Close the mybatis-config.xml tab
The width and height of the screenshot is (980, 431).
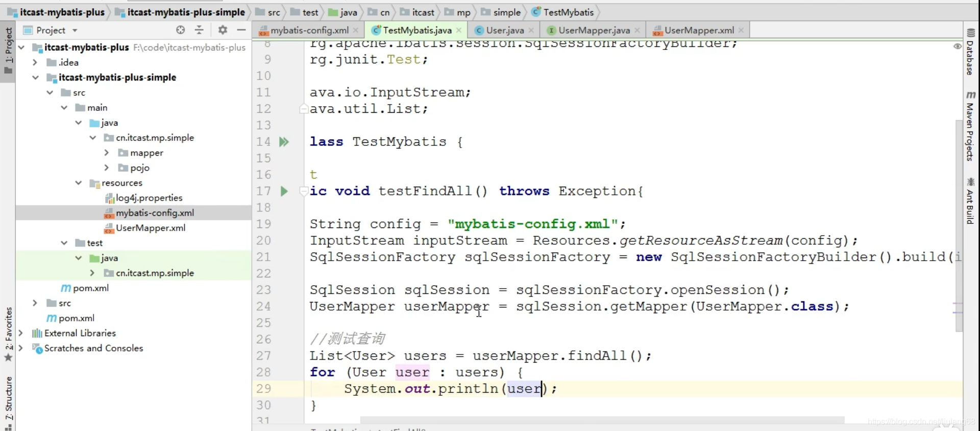point(356,30)
